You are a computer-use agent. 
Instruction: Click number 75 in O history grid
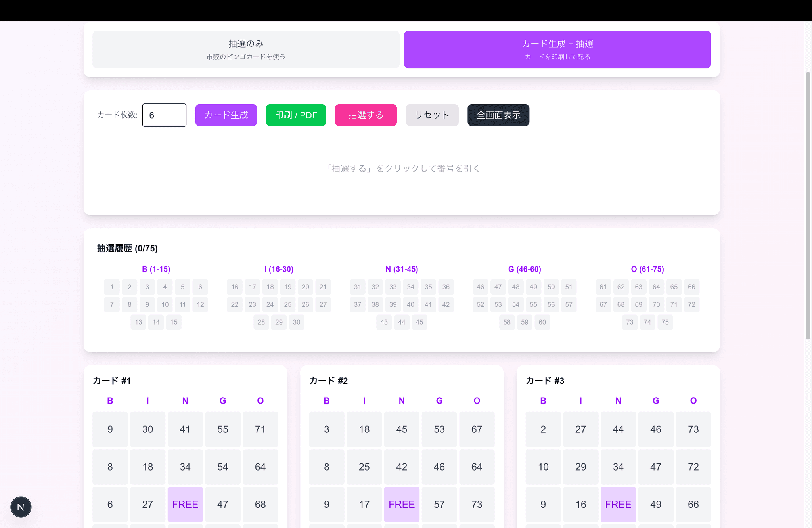coord(665,322)
